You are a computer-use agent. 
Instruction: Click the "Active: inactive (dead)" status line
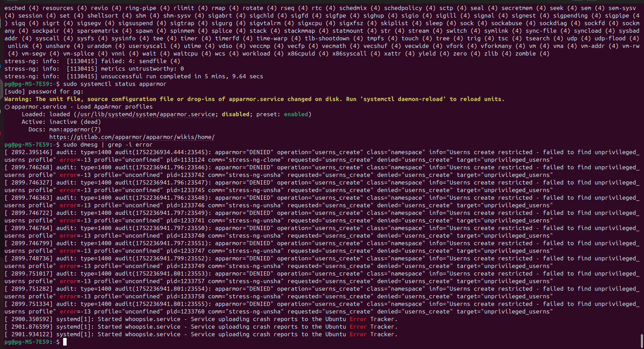61,122
